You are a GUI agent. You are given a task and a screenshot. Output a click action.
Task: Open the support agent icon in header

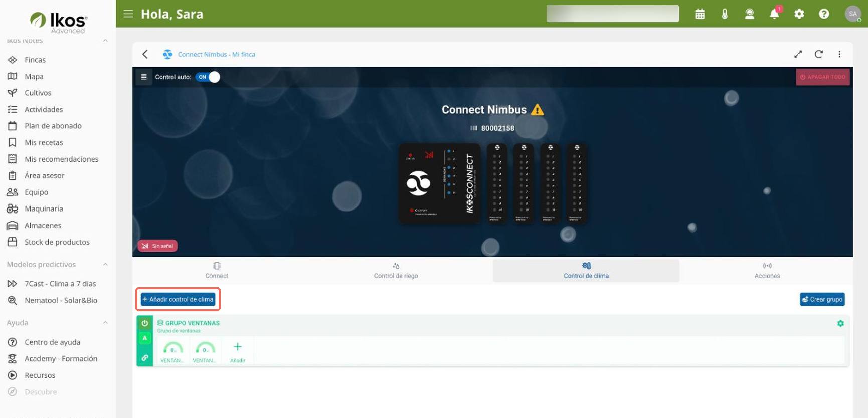pyautogui.click(x=750, y=14)
